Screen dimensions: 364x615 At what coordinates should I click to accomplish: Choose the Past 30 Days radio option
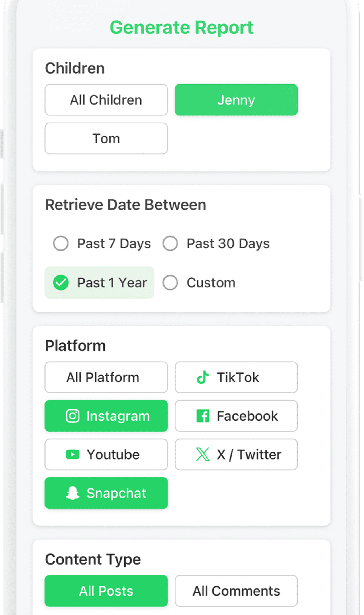pos(170,243)
